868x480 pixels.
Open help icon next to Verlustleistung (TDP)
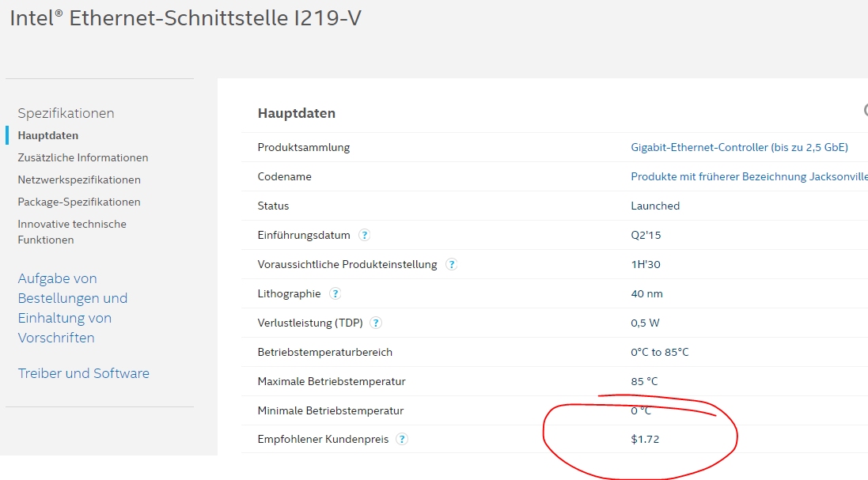click(x=376, y=323)
